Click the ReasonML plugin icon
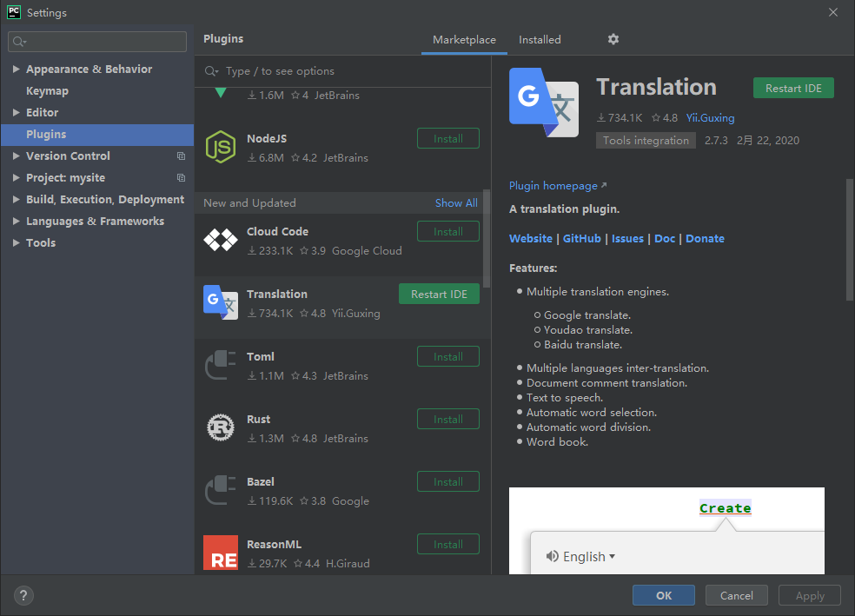This screenshot has height=616, width=855. click(220, 553)
